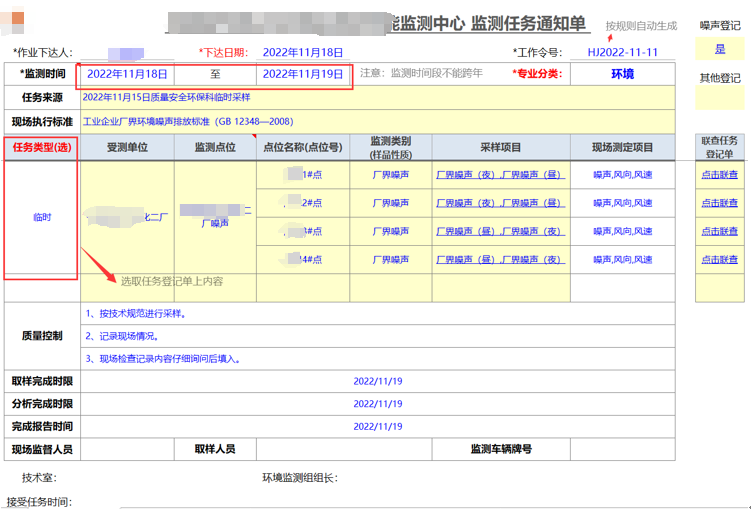
Task: Click the 监测时间 end date 2022年11月19日 field
Action: coord(303,74)
